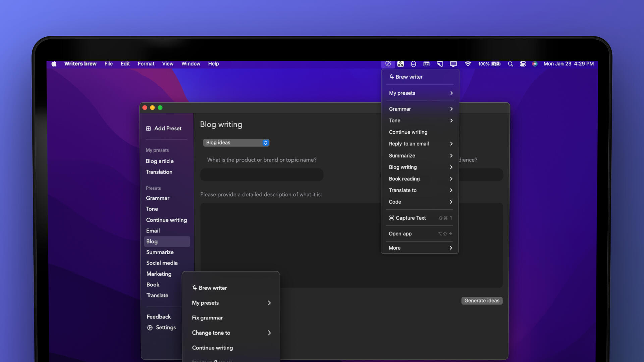Image resolution: width=644 pixels, height=362 pixels.
Task: Click the layers stack icon in the menu bar
Action: [x=413, y=64]
